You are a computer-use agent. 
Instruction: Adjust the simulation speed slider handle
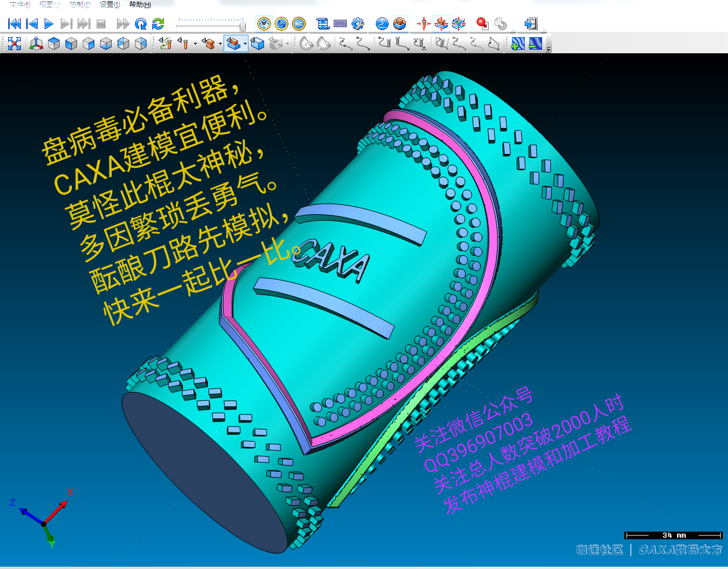242,25
